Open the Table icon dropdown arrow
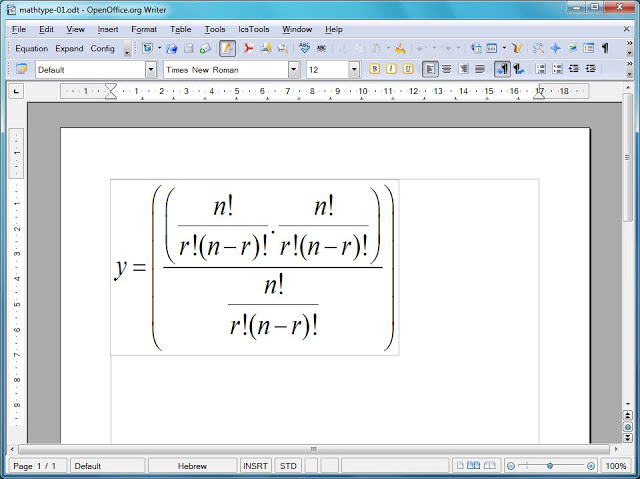 point(504,49)
